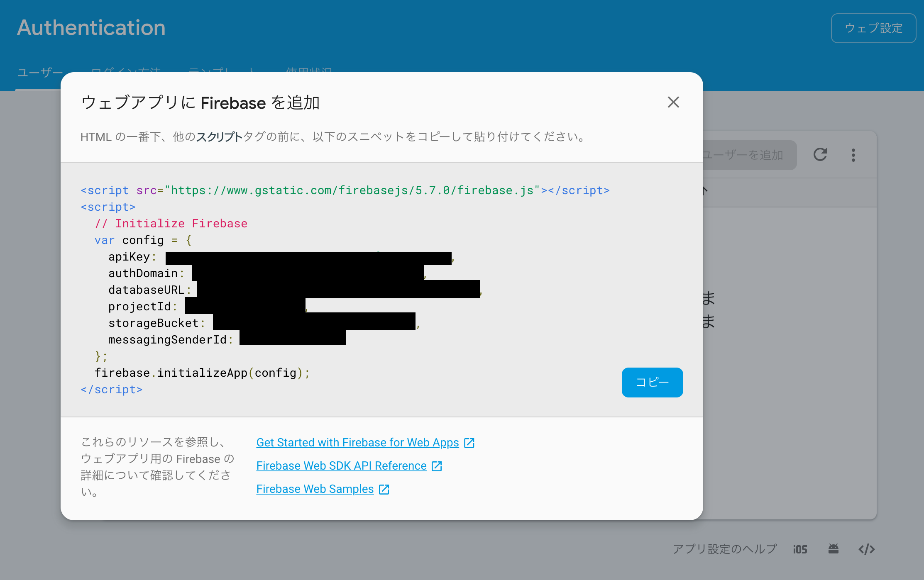Click the ユーザーを追加 button
This screenshot has width=924, height=580.
click(x=749, y=155)
